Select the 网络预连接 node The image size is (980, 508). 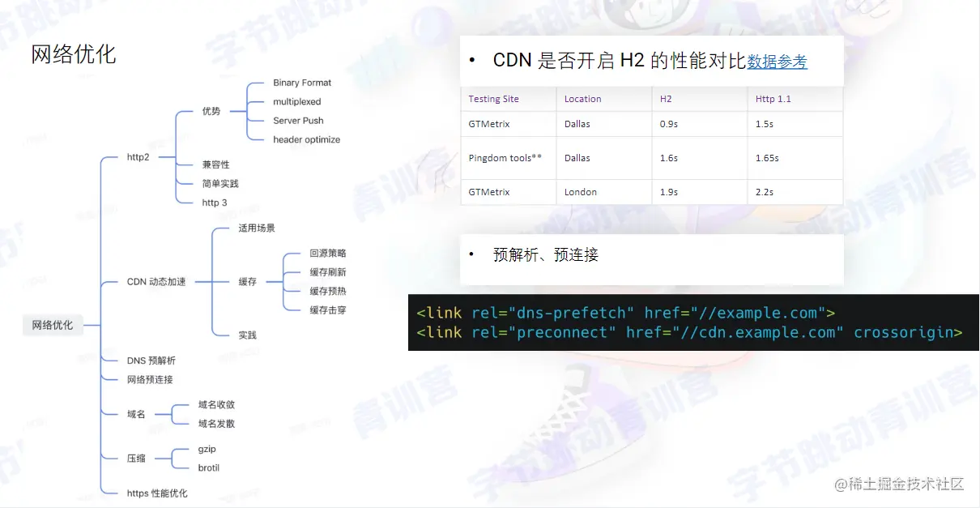(150, 379)
